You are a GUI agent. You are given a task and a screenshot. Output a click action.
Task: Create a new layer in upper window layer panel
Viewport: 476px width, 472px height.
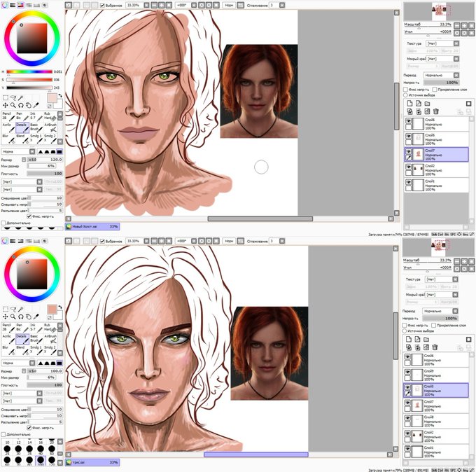pos(409,104)
